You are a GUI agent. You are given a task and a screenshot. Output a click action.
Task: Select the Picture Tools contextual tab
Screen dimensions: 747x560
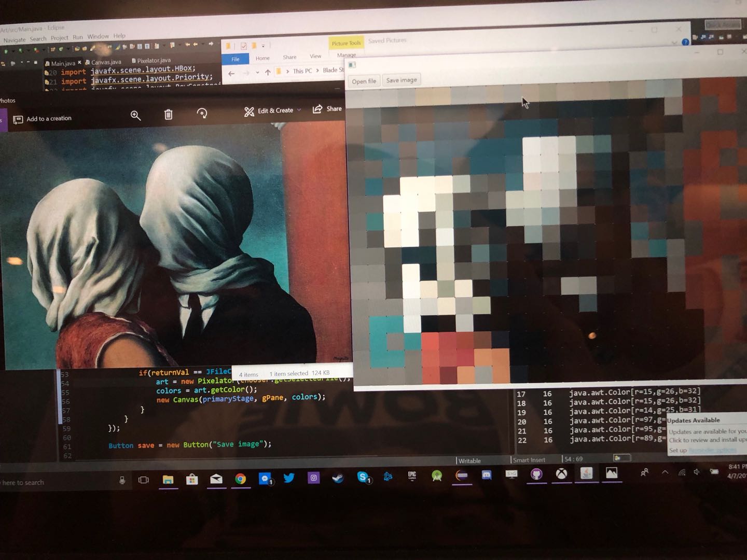346,43
